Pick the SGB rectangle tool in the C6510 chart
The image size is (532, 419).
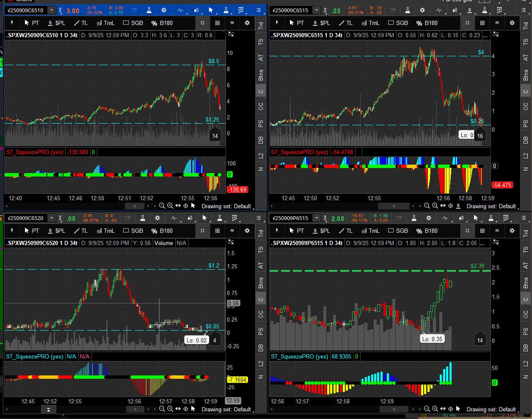133,23
